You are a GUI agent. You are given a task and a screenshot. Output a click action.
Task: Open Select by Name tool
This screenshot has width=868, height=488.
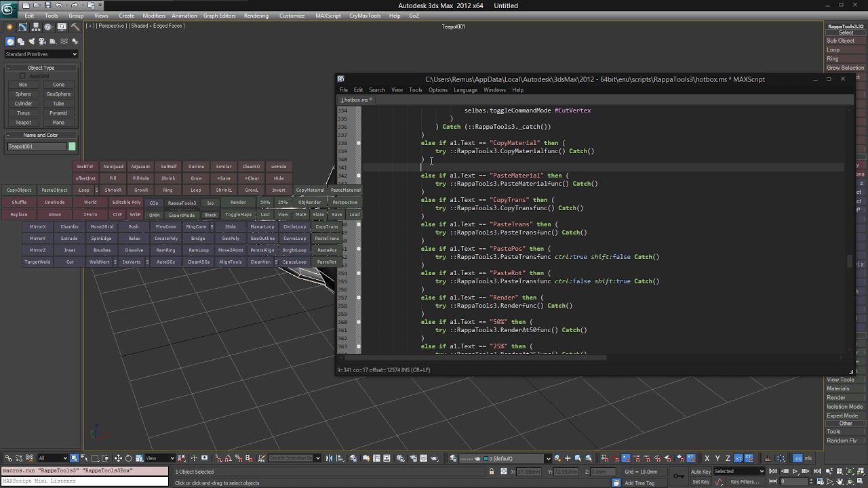click(84, 458)
